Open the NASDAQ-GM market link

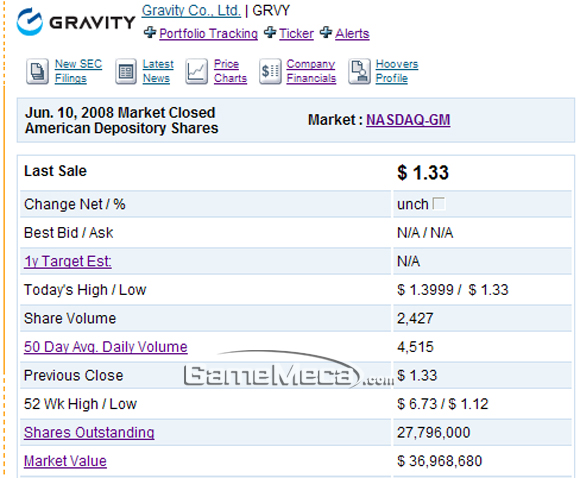408,120
